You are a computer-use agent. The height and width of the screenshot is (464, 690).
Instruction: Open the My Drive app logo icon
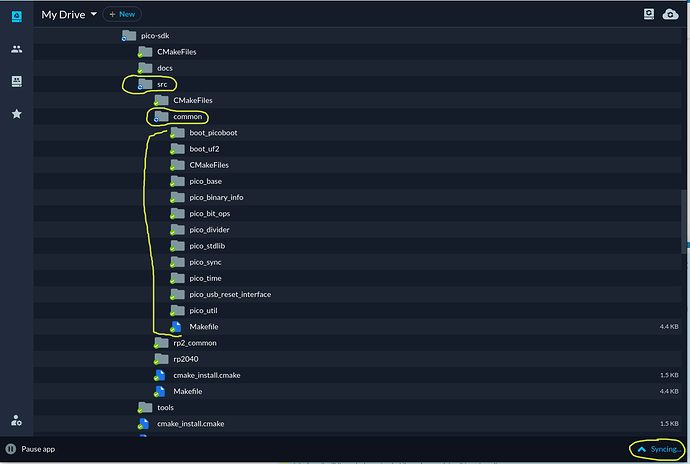[16, 16]
